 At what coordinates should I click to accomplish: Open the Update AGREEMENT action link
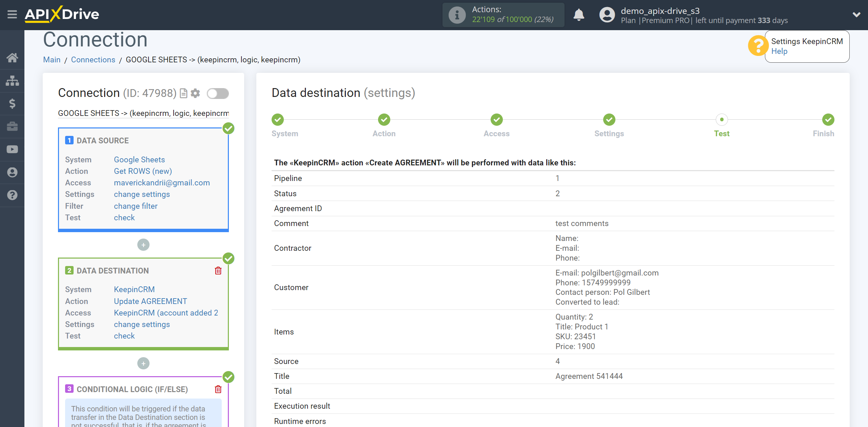pos(151,301)
